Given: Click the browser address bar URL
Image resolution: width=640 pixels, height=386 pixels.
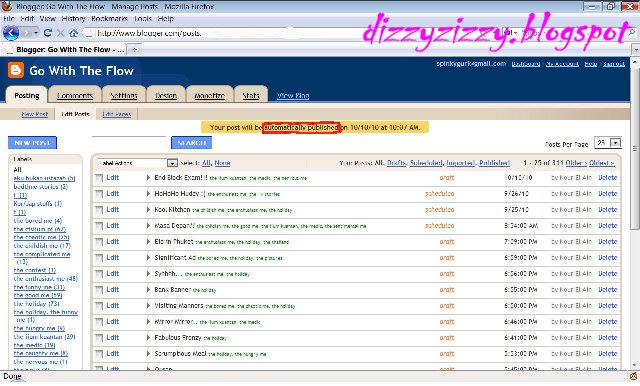Looking at the screenshot, I should pos(149,33).
